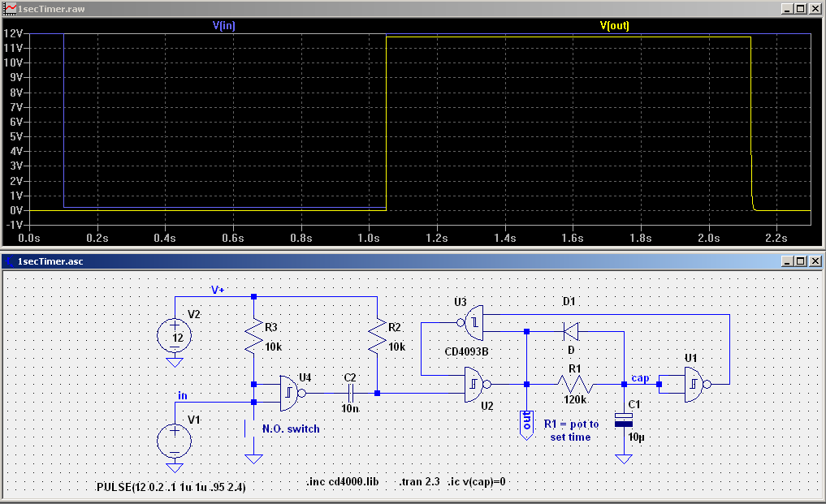This screenshot has height=504, width=826.
Task: Maximize the 1secTimer.raw waveform window
Action: (801, 9)
